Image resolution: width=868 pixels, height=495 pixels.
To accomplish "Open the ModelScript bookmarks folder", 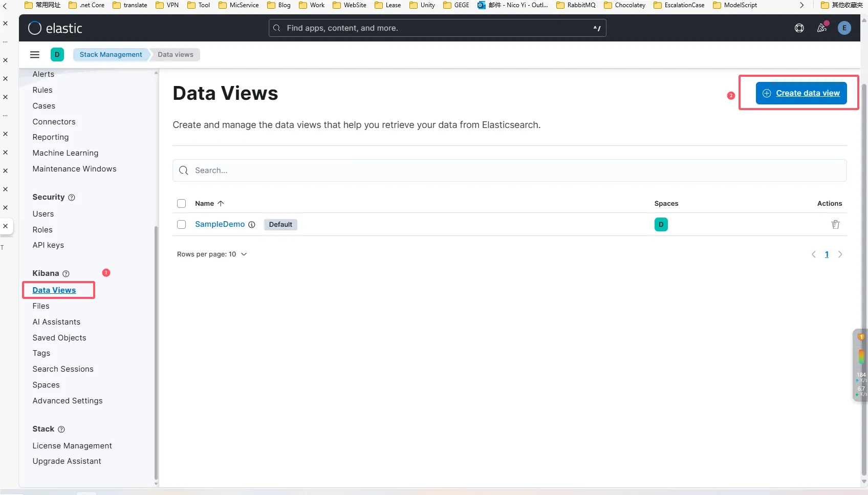I will click(735, 5).
